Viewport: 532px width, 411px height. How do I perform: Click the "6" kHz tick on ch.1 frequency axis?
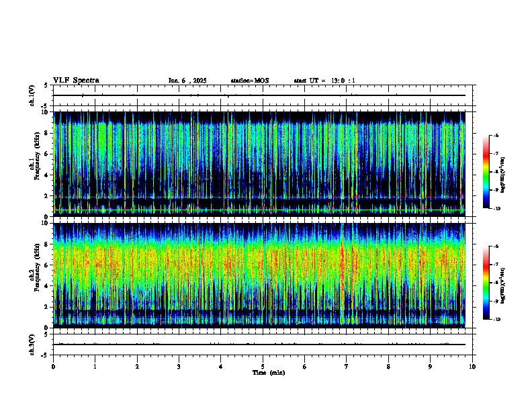pyautogui.click(x=47, y=154)
